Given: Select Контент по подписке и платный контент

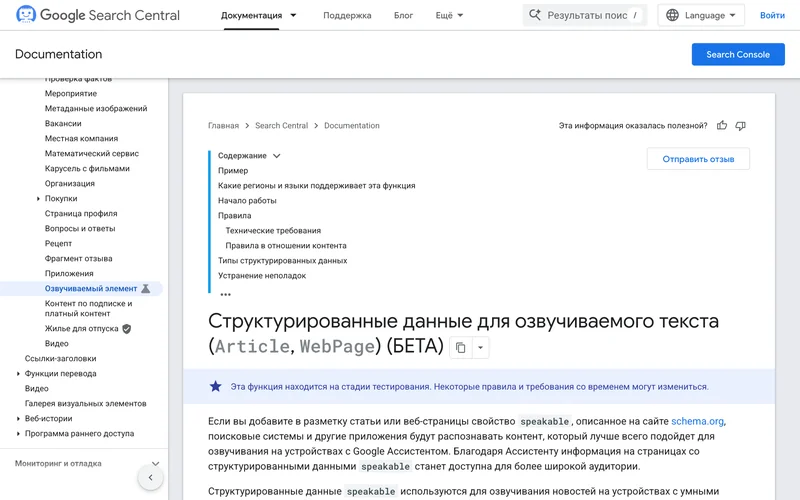Looking at the screenshot, I should [x=88, y=309].
